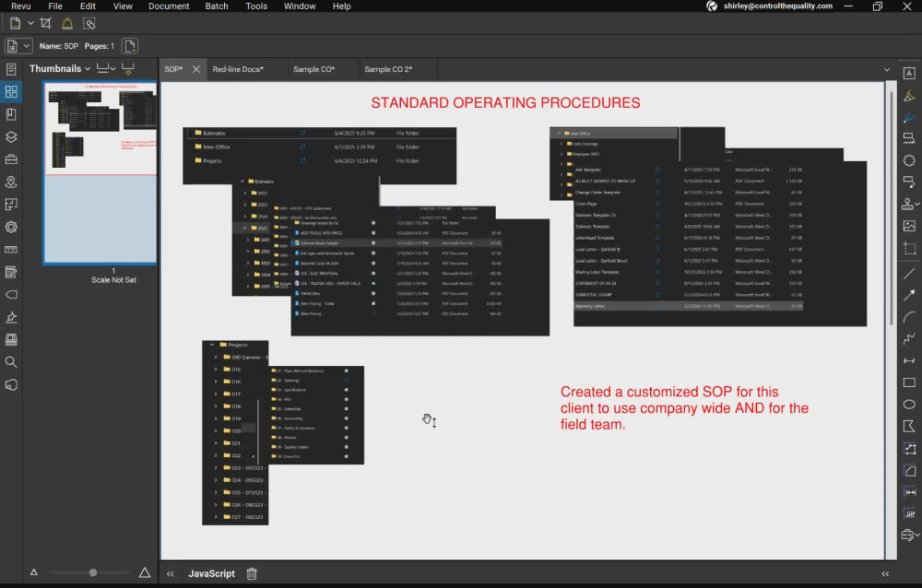
Task: Select the Dimension tool
Action: tap(909, 360)
